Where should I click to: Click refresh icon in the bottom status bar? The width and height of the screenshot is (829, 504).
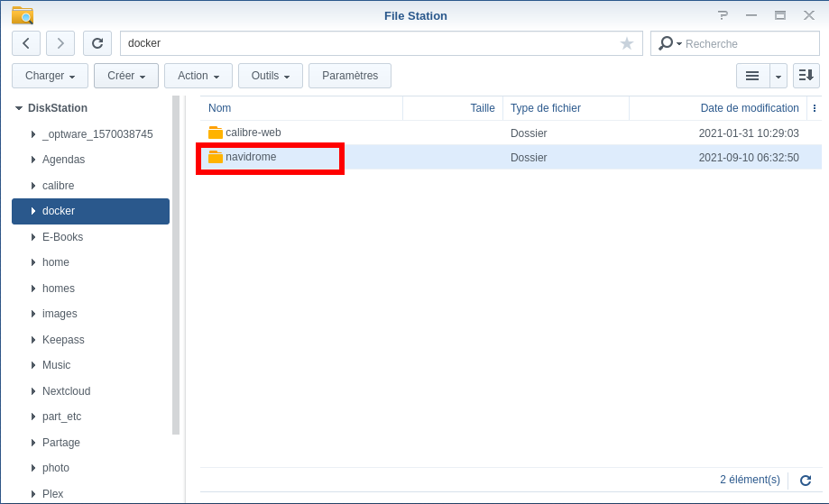coord(806,481)
